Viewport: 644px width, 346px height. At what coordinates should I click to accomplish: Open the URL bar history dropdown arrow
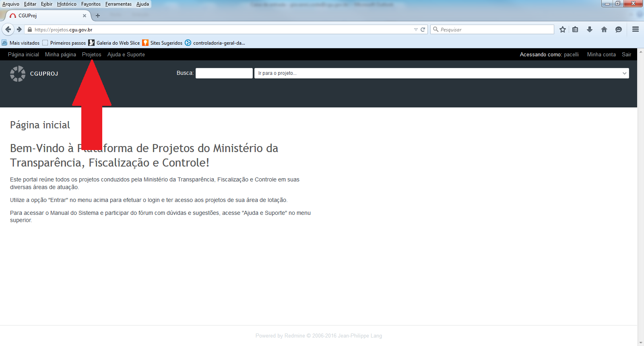(416, 29)
